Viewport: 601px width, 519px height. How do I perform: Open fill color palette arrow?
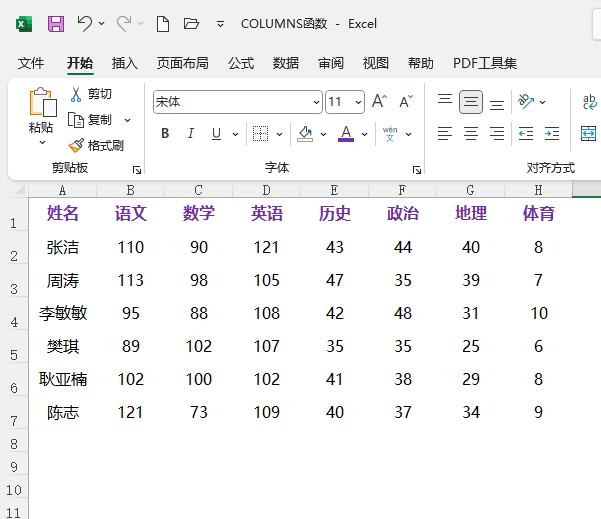[323, 134]
